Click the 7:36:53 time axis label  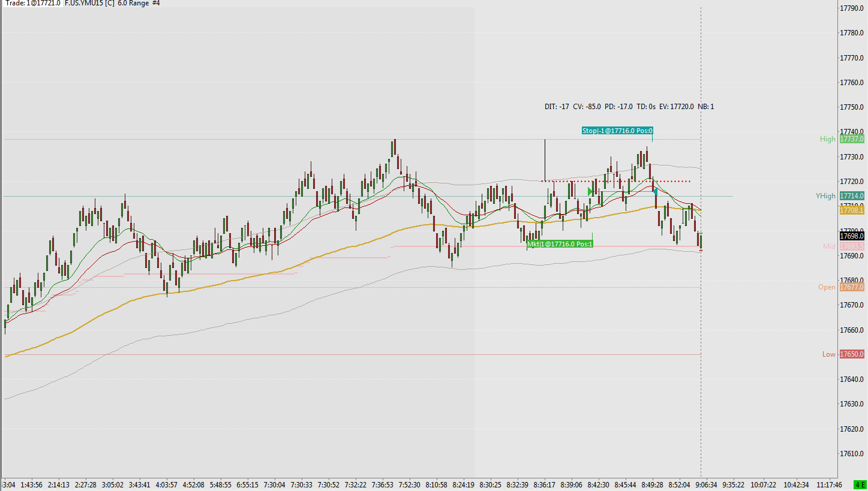[x=383, y=484]
